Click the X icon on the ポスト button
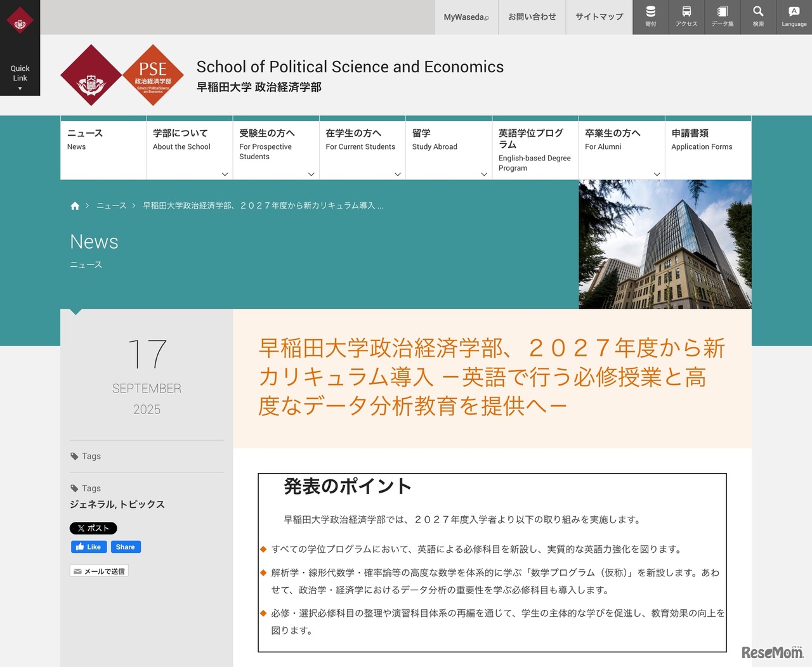Viewport: 812px width, 667px height. coord(80,528)
